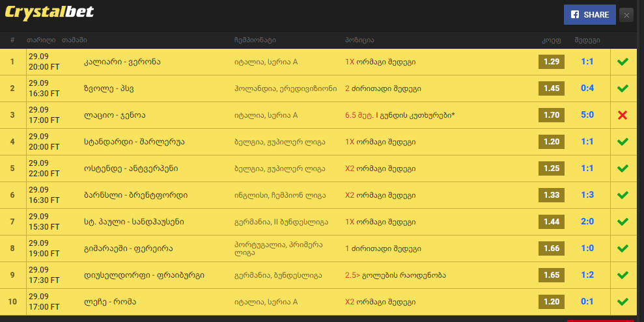Click the green checkmark for დიუსელდორფი - ფრაიბურგი
This screenshot has width=644, height=322.
point(623,275)
